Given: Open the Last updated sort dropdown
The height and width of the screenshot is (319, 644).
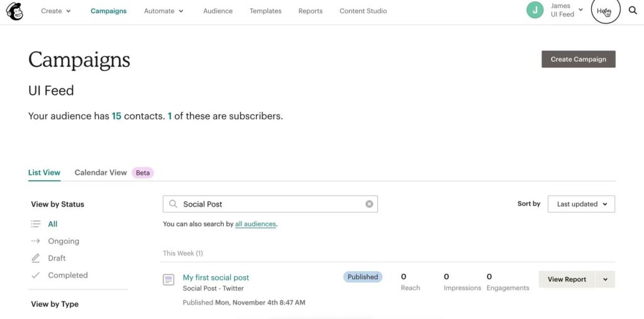Looking at the screenshot, I should 581,204.
